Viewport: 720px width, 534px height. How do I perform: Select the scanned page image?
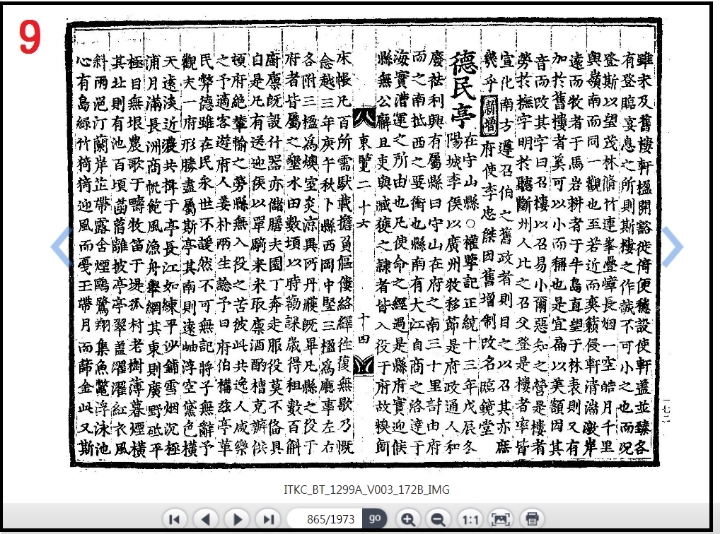366,242
